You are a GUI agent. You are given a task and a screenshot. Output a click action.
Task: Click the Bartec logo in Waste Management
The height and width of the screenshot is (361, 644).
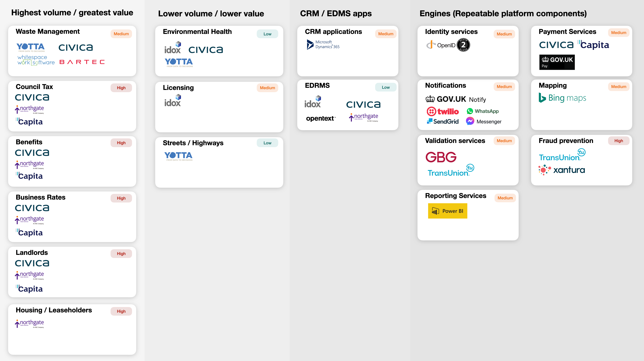coord(82,62)
